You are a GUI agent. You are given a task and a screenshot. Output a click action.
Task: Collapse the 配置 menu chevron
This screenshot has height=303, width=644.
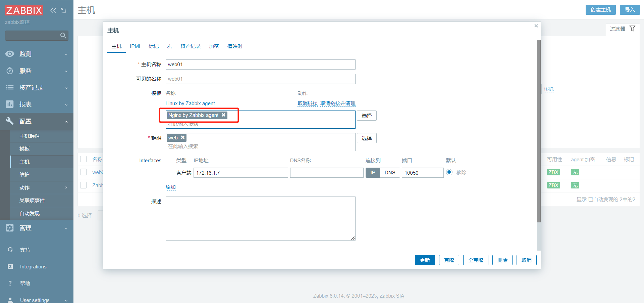point(66,122)
